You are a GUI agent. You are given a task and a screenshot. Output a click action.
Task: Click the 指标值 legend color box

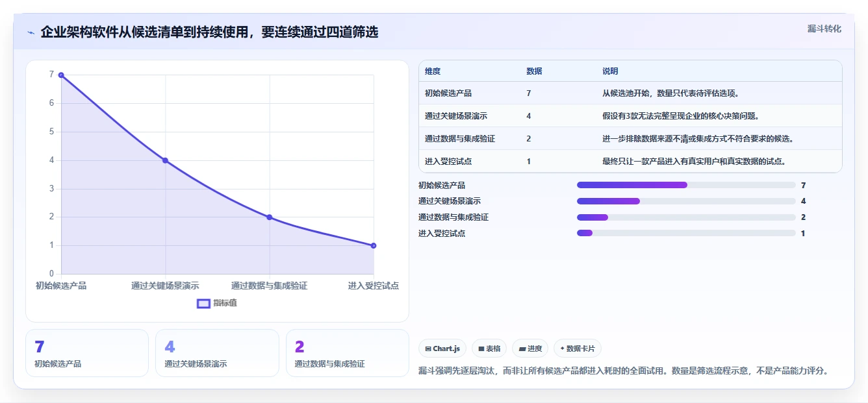click(x=203, y=303)
